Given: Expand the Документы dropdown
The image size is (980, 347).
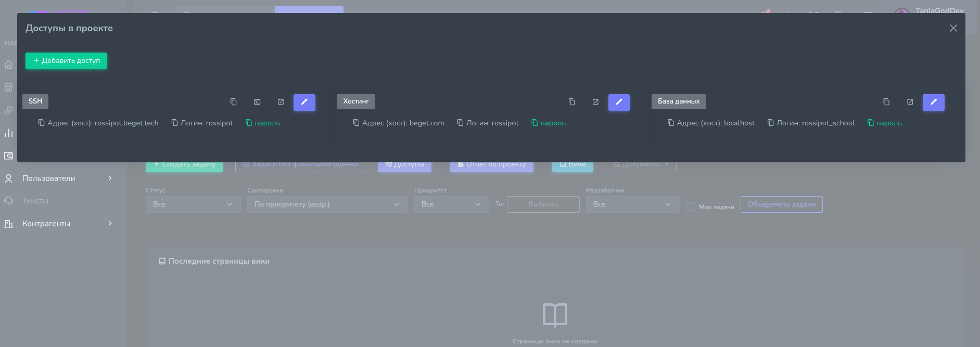Looking at the screenshot, I should 641,166.
